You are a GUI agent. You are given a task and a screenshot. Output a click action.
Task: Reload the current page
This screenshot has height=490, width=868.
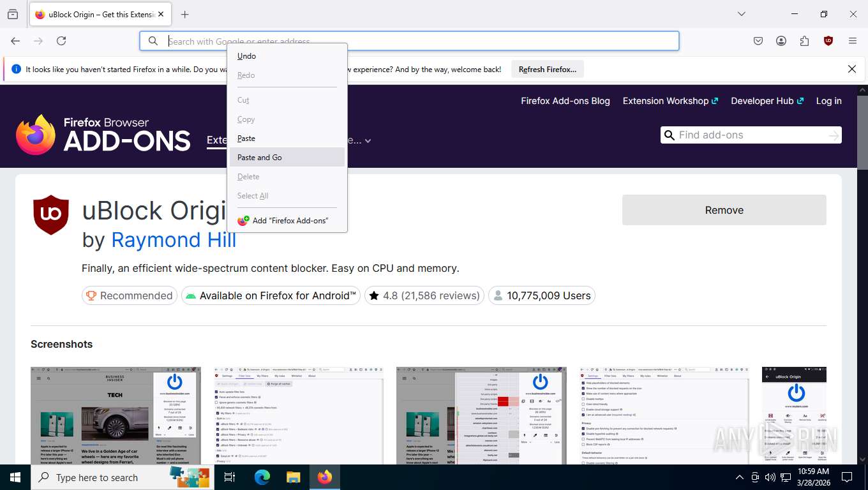pyautogui.click(x=61, y=41)
